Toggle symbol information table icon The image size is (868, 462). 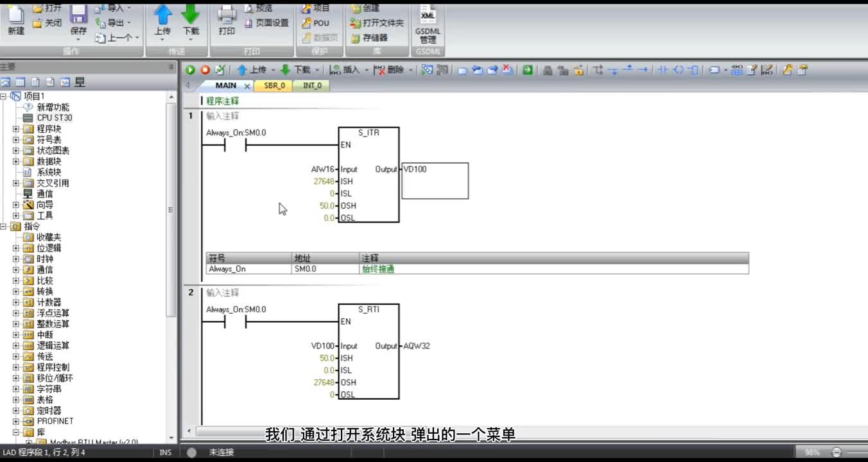point(736,70)
